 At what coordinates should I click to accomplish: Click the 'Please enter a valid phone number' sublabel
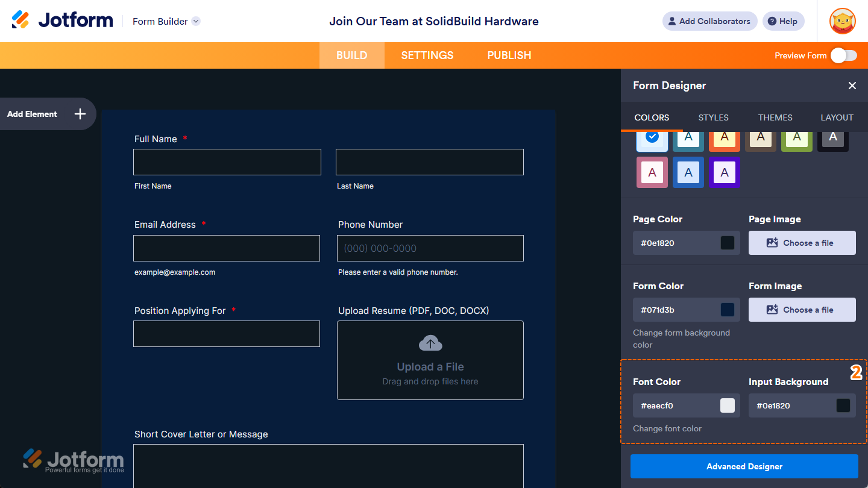398,272
